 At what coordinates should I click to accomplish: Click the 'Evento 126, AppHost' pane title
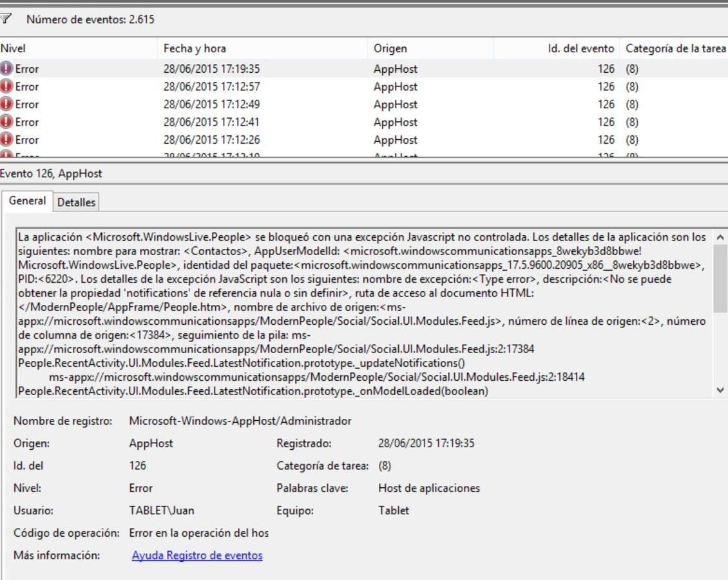[x=51, y=173]
